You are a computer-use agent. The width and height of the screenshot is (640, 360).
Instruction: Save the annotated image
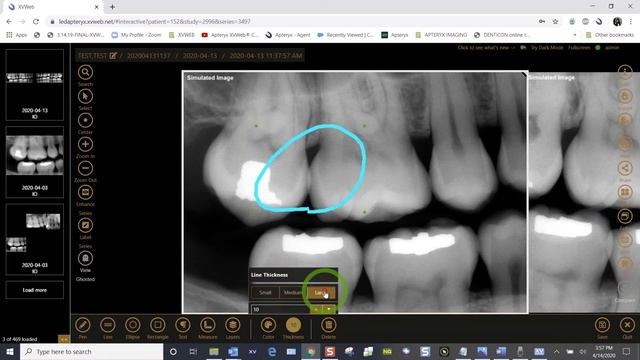[x=602, y=325]
